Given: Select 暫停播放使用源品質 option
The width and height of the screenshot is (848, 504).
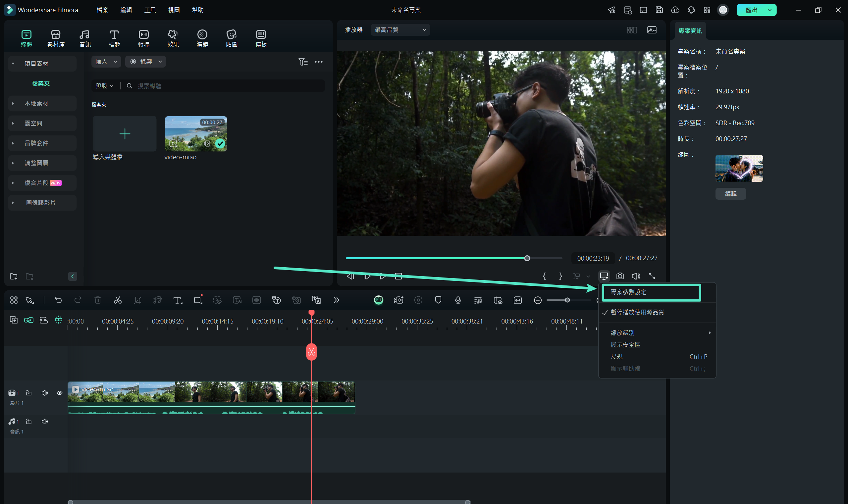Looking at the screenshot, I should [x=637, y=312].
